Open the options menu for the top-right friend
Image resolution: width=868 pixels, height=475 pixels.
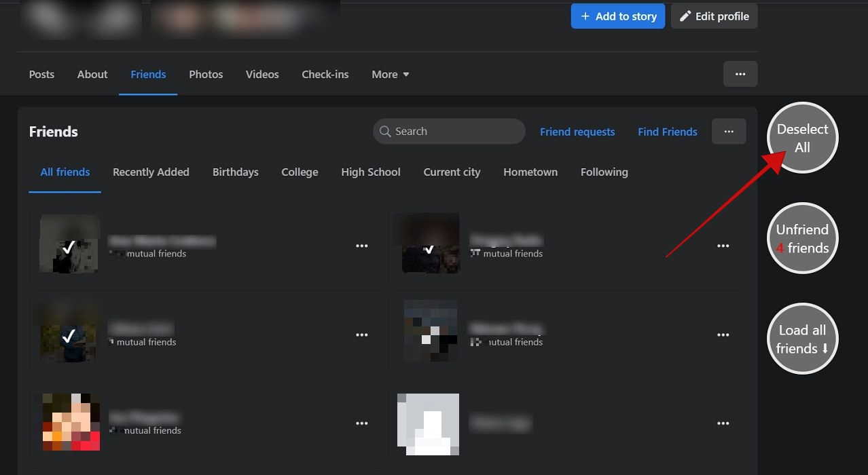click(x=723, y=245)
